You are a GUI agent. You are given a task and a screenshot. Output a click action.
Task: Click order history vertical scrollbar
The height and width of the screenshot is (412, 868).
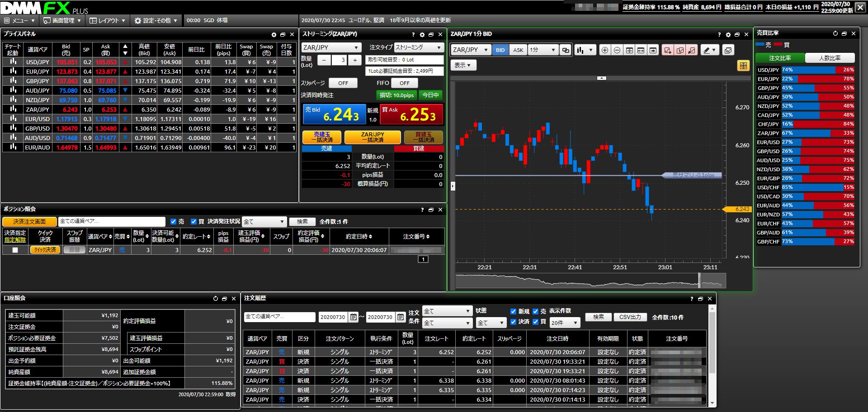point(712,343)
